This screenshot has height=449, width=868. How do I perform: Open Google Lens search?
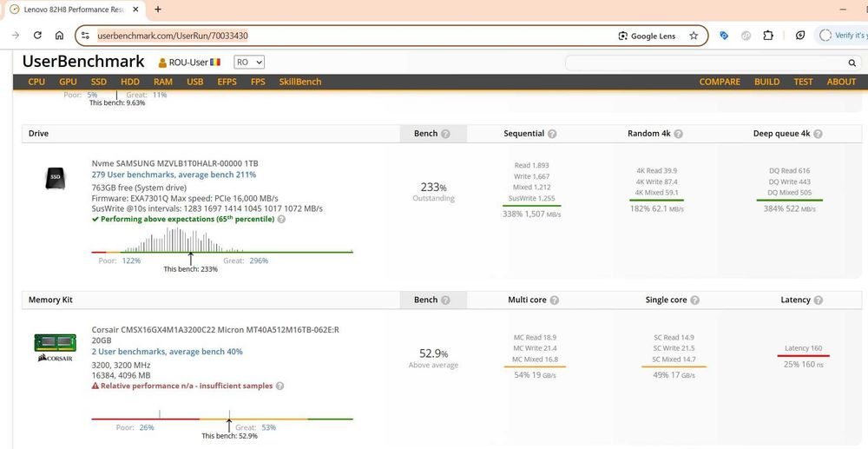pos(647,36)
